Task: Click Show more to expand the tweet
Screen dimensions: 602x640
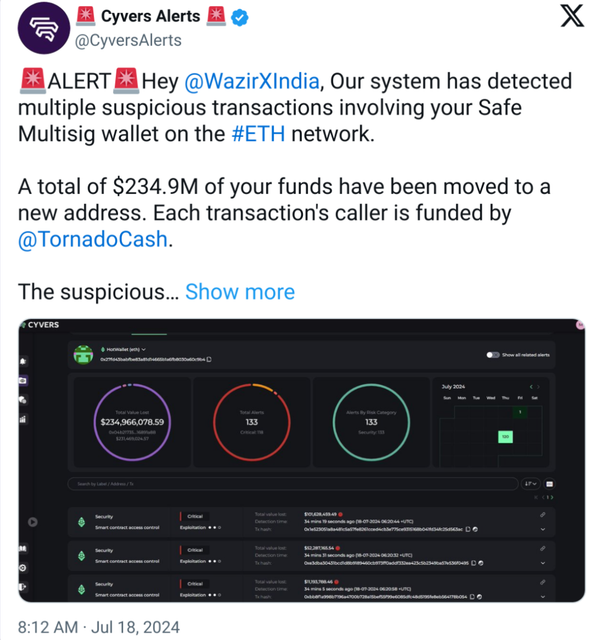Action: [240, 292]
